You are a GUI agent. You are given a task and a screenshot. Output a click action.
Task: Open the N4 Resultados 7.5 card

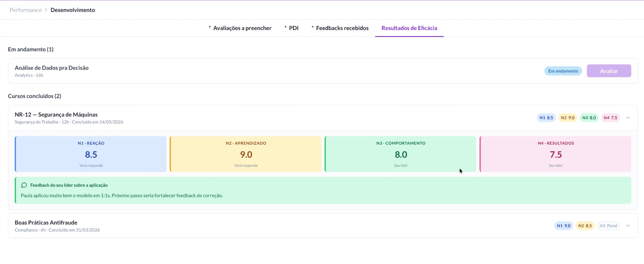point(555,154)
